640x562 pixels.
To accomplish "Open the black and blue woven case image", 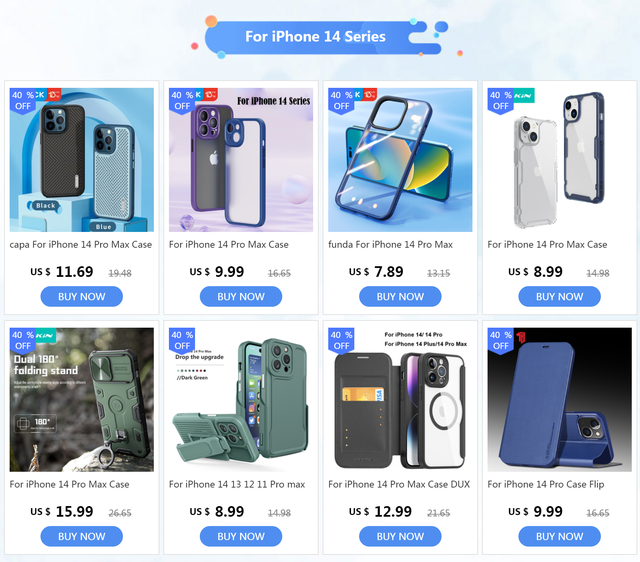I will point(82,160).
